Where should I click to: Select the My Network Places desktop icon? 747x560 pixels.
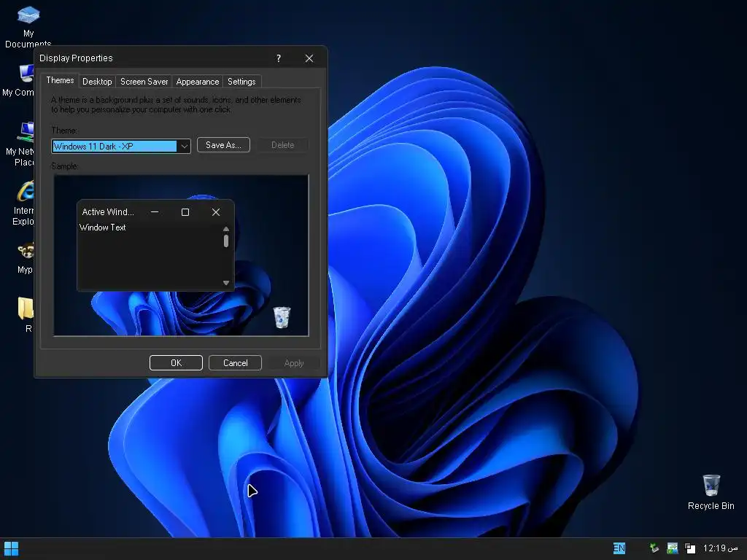tap(26, 132)
